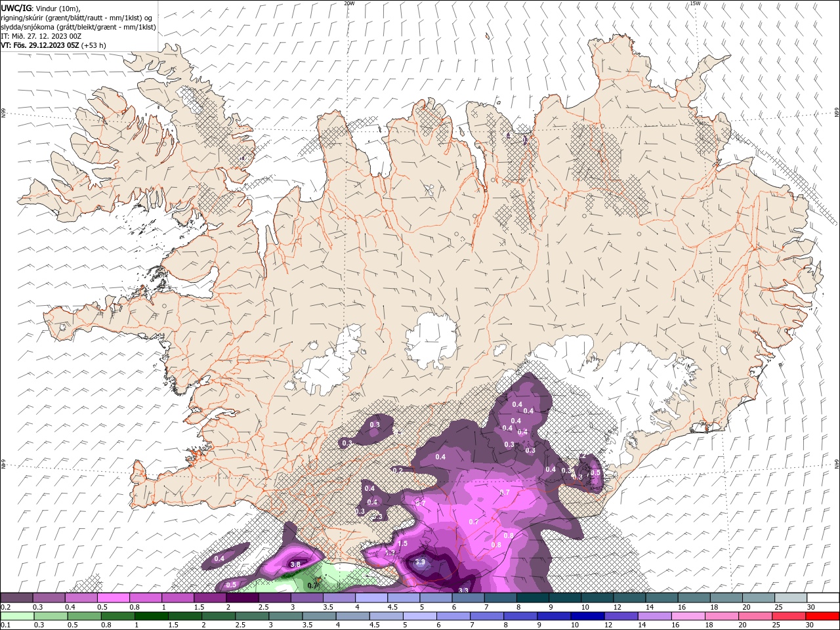Click the 2.5 swatch in lower legend row

pyautogui.click(x=251, y=616)
